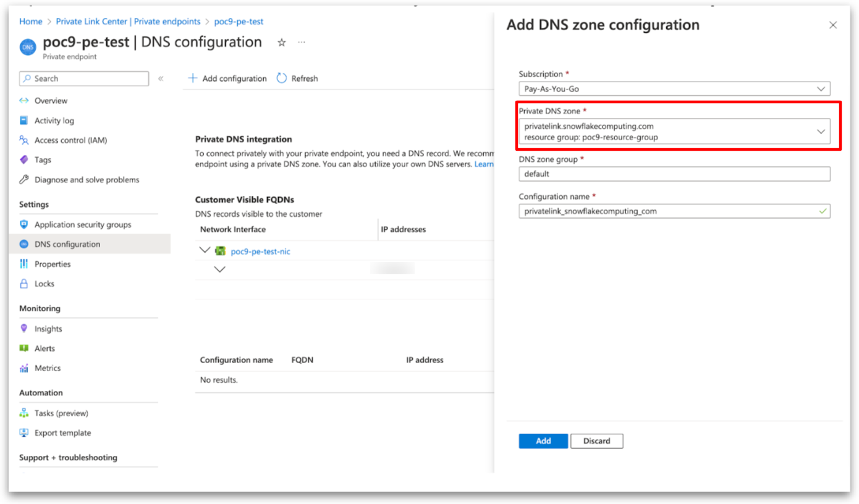Expand the Subscription dropdown
Viewport: 859px width, 504px height.
coord(674,89)
